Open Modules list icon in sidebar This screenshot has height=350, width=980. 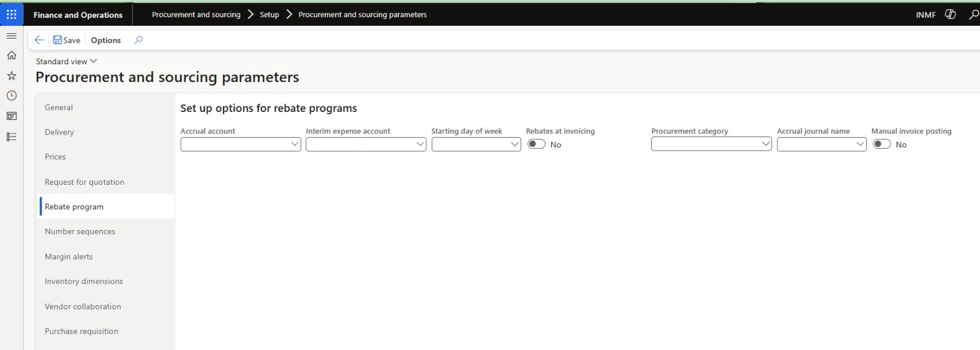[12, 137]
